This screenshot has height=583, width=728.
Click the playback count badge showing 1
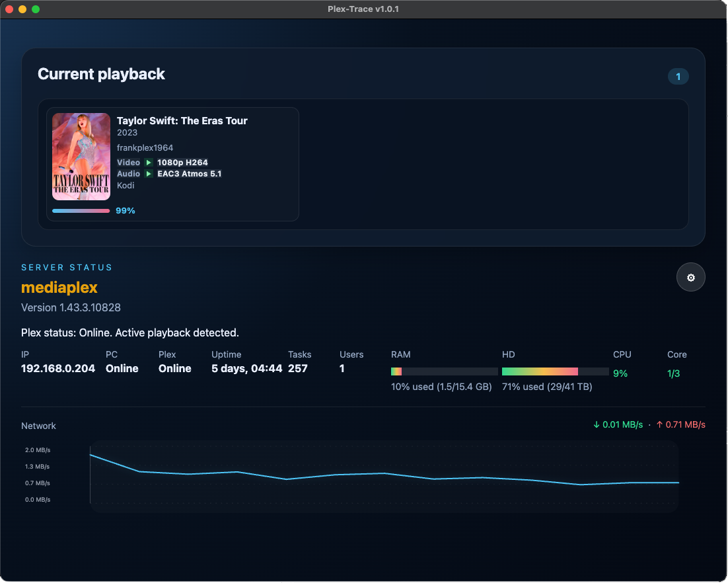pos(678,76)
